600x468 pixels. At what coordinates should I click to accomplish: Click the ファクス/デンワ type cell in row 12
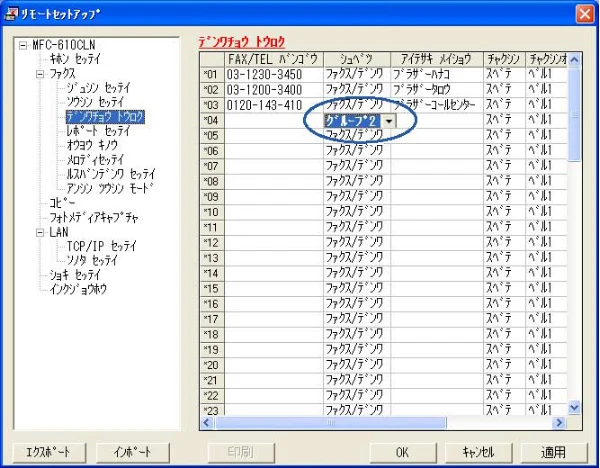pyautogui.click(x=357, y=243)
